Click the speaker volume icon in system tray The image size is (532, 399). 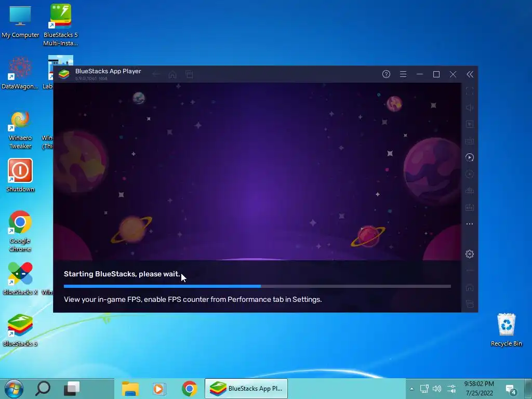(437, 389)
